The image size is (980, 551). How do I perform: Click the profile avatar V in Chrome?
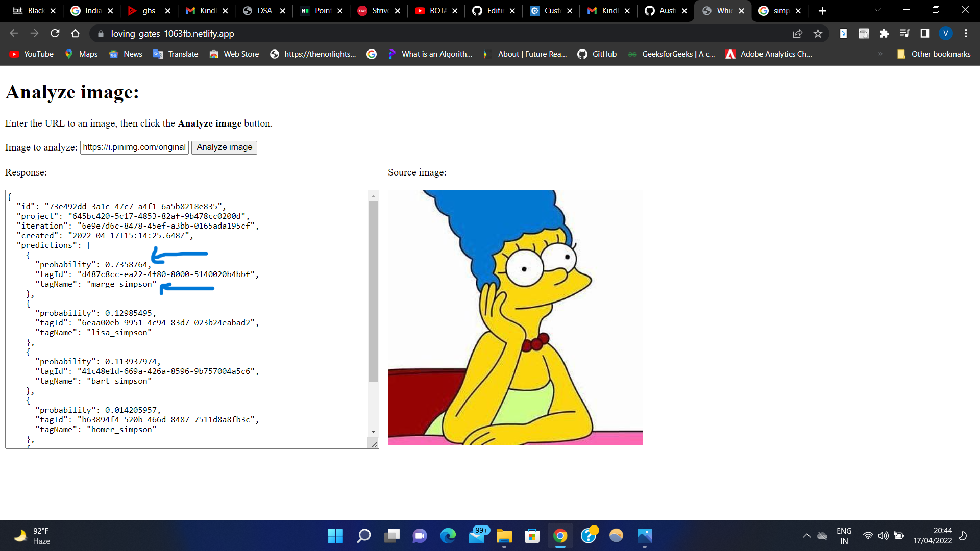coord(946,33)
